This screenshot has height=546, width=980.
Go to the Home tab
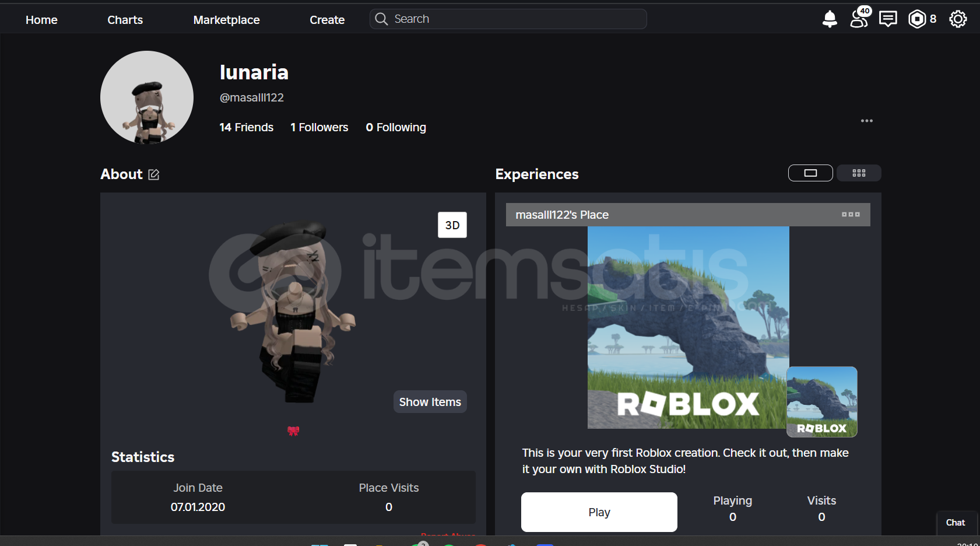(x=41, y=20)
